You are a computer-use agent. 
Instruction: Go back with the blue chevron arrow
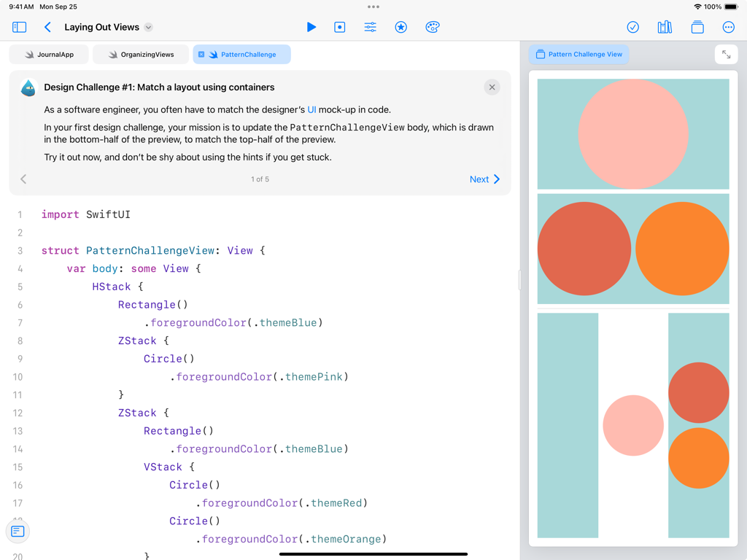click(48, 26)
